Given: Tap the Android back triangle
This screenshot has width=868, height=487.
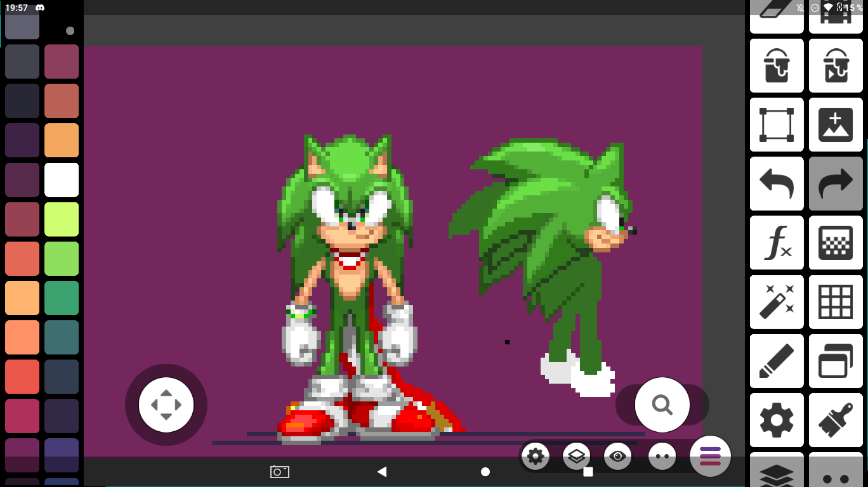Looking at the screenshot, I should (381, 472).
